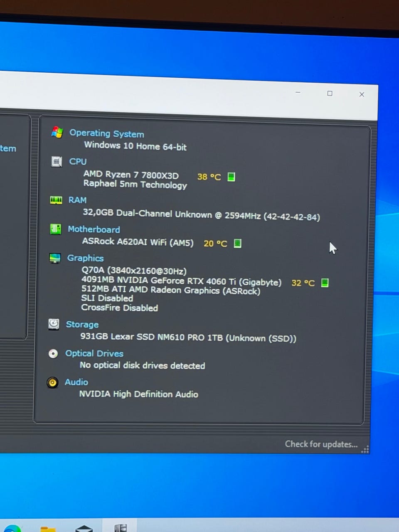Select NVIDIA High Definition Audio text
This screenshot has width=399, height=532.
point(138,394)
